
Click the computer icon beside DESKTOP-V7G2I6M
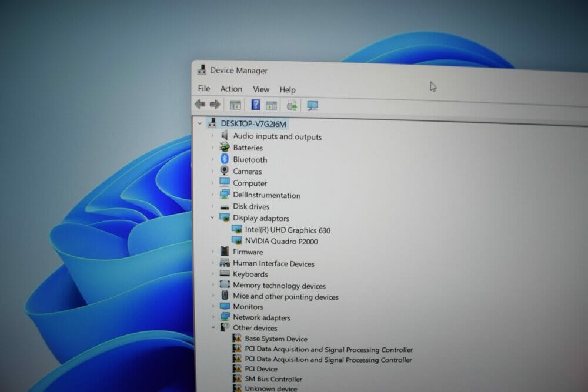212,123
